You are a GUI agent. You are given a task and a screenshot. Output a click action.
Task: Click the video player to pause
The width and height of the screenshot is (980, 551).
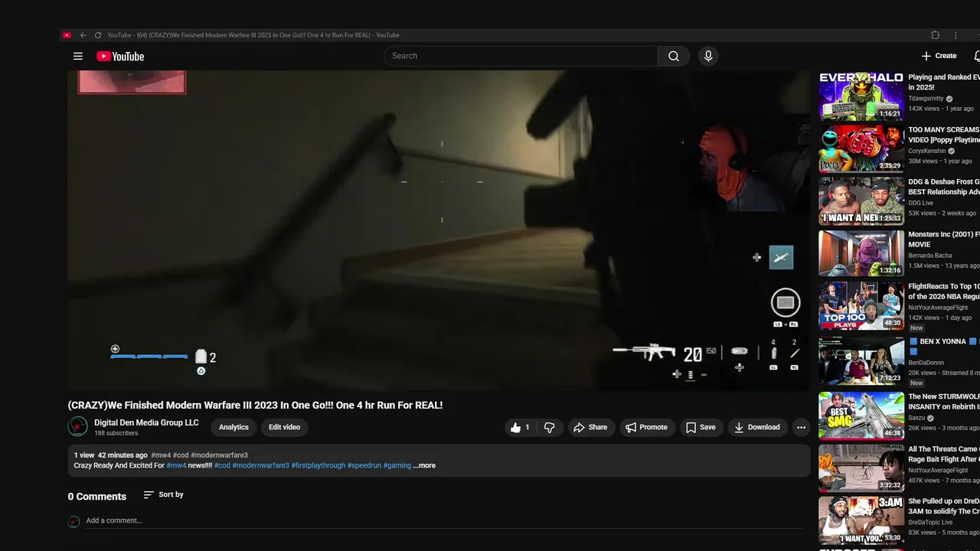coord(439,230)
